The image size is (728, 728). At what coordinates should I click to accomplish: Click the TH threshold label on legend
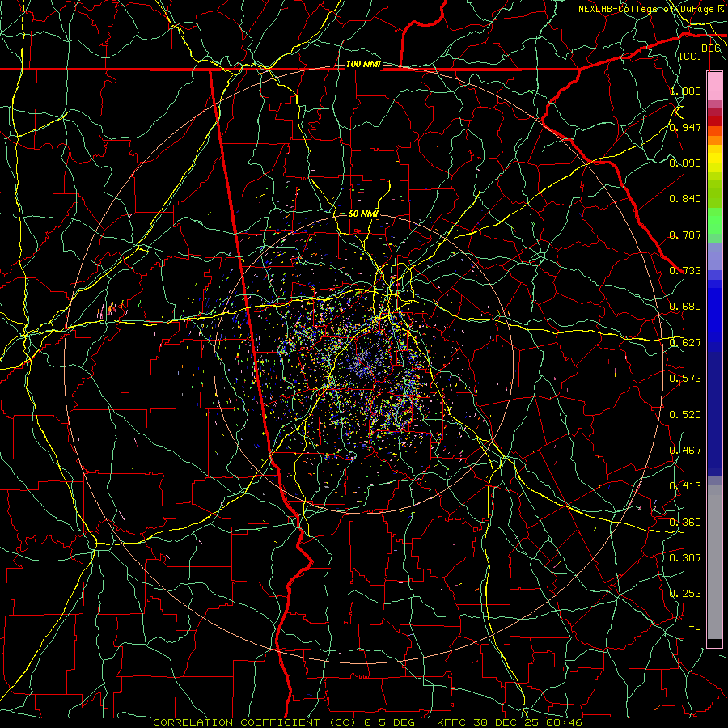tap(695, 630)
